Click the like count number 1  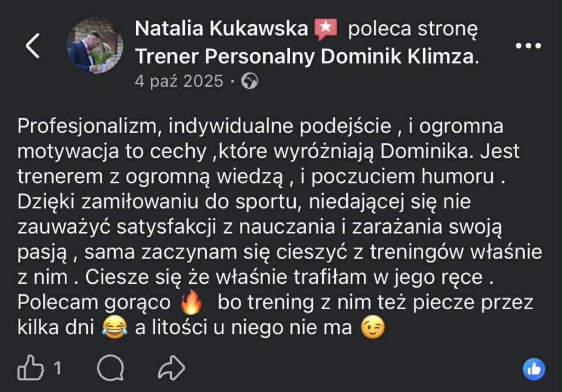57,368
